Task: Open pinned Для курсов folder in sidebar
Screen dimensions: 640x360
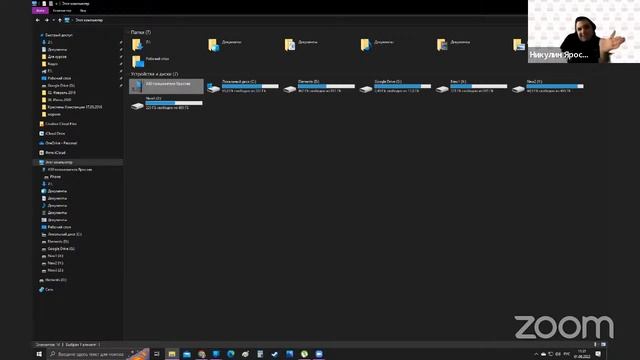Action: 56,57
